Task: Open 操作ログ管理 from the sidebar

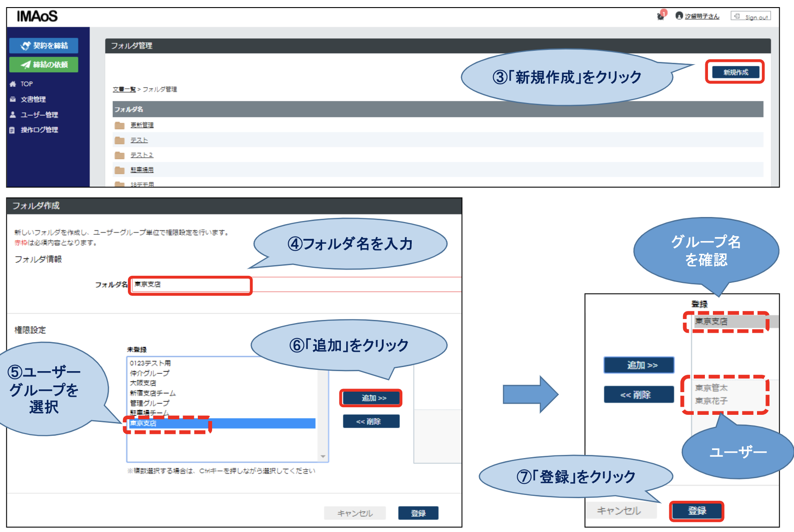Action: 40,130
